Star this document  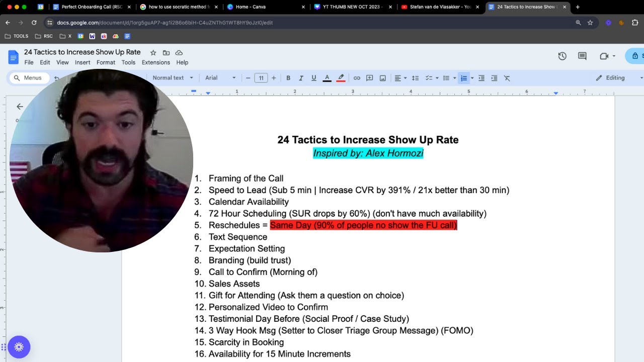pyautogui.click(x=153, y=52)
